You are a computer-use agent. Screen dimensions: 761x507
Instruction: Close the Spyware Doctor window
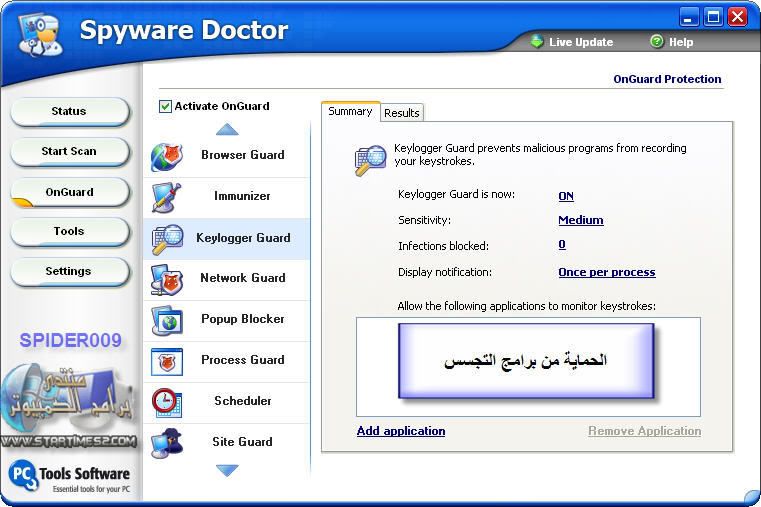coord(738,17)
